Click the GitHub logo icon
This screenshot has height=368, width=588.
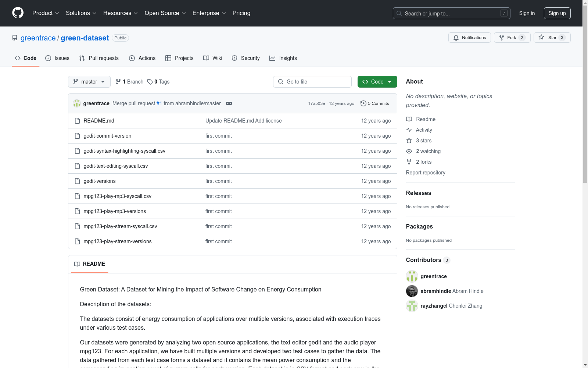click(x=18, y=13)
